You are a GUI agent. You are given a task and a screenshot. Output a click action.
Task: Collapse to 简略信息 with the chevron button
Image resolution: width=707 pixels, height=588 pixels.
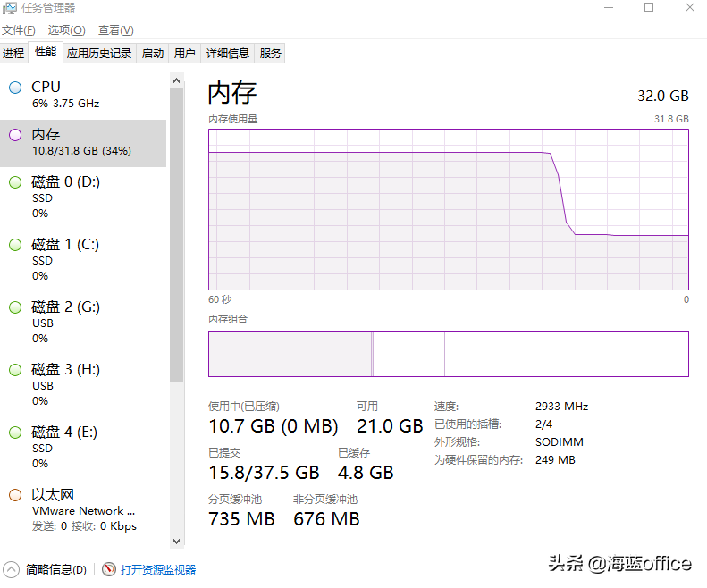[x=11, y=569]
